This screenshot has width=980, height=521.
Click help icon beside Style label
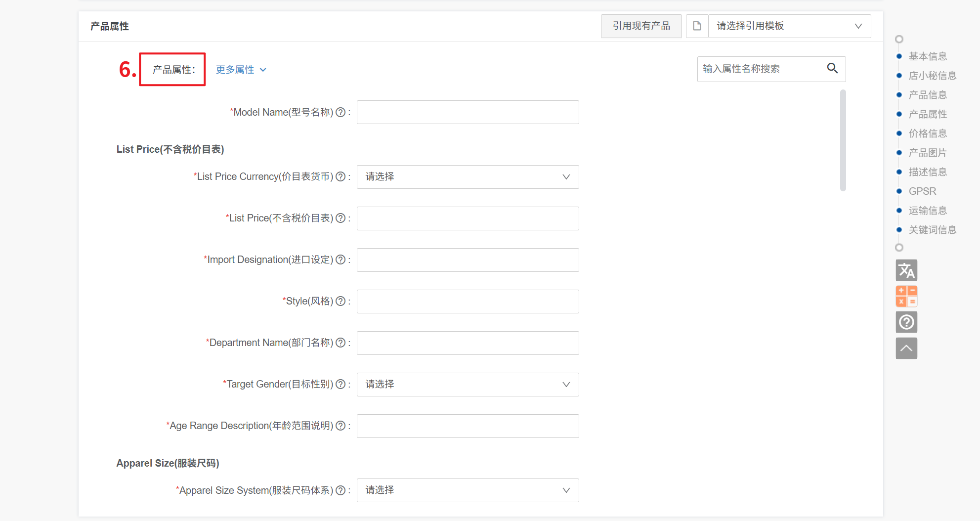click(x=340, y=301)
